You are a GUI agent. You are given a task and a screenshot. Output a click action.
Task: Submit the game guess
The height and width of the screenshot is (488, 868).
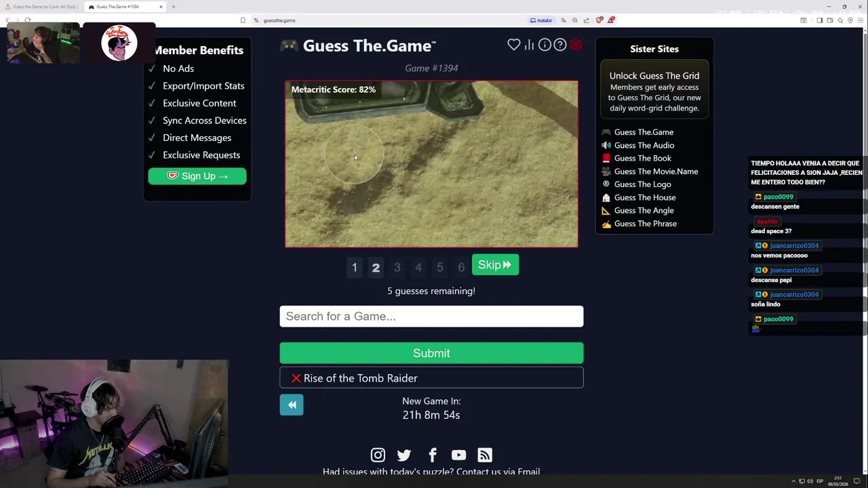pyautogui.click(x=431, y=353)
